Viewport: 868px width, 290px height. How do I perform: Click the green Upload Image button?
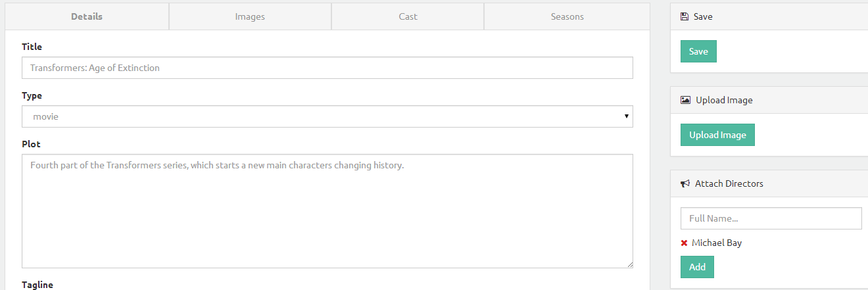tap(717, 135)
